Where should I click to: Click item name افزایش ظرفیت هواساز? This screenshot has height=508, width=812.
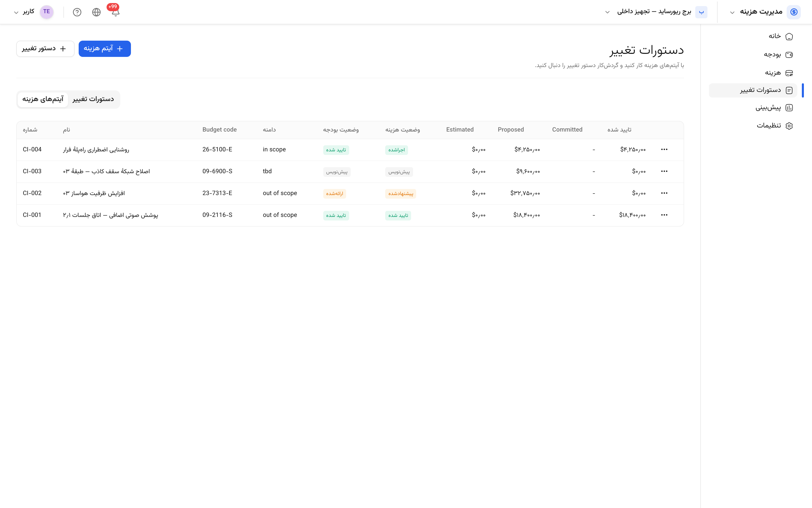[x=94, y=193]
